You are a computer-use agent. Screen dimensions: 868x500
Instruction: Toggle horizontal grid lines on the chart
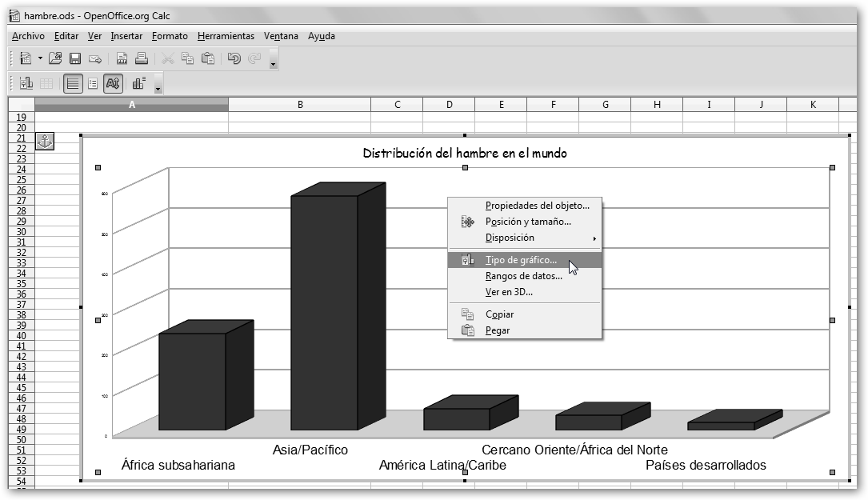[74, 83]
